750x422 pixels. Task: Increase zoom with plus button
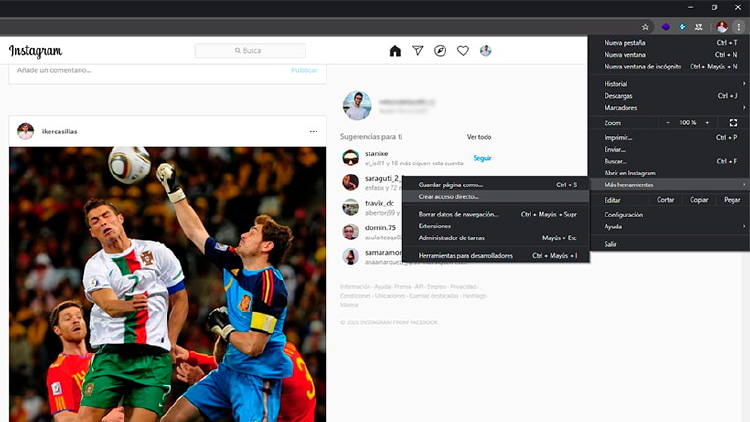click(707, 123)
